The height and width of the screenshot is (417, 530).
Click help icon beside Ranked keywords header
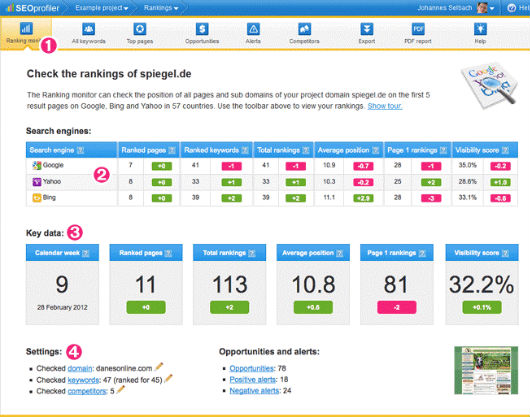point(245,150)
